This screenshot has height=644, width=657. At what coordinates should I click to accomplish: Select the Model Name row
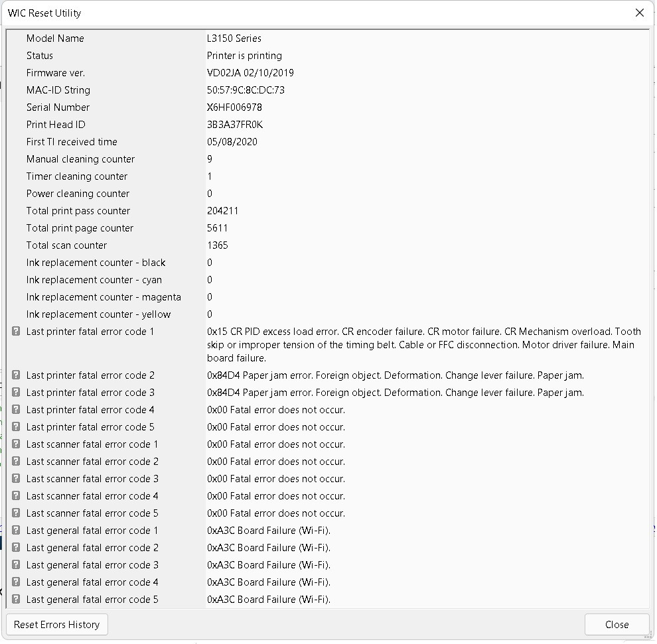point(328,38)
